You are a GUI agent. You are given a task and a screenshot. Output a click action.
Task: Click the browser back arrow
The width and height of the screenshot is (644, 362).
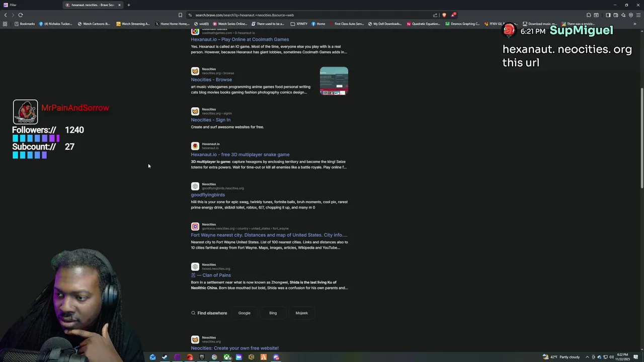[x=6, y=15]
